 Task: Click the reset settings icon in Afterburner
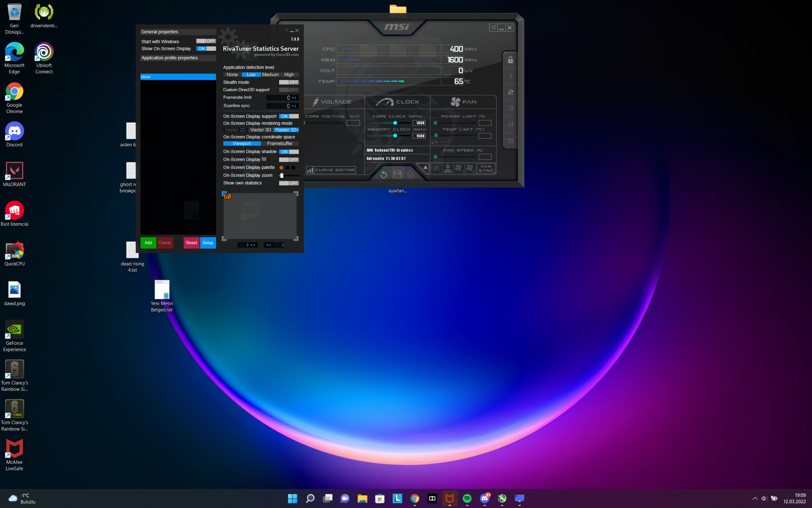point(383,175)
